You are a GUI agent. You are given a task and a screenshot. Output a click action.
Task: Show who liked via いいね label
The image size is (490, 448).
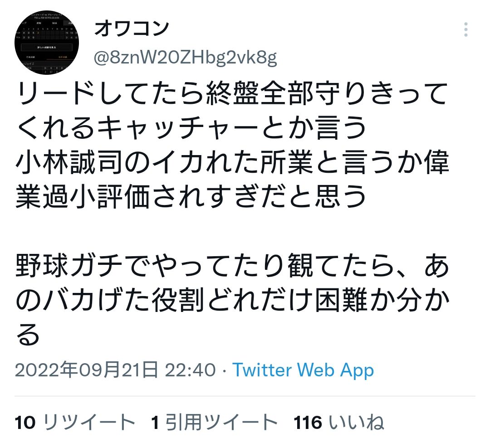coord(356,423)
